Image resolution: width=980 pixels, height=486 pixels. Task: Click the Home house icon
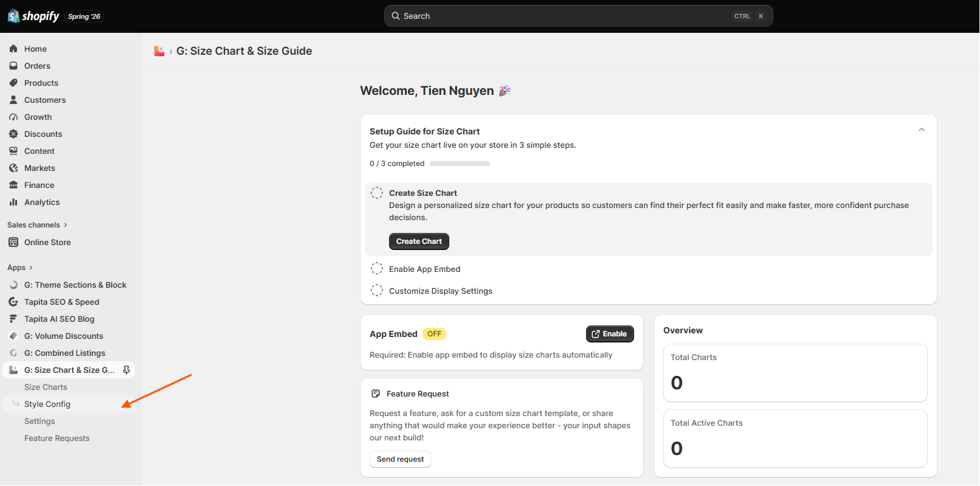pos(13,49)
